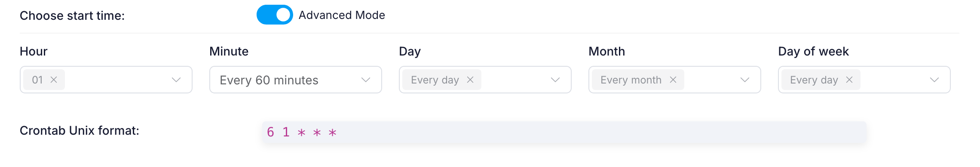Viewport: 980px width, 167px height.
Task: Click the crontab expression 6 1 * * *
Action: 302,132
